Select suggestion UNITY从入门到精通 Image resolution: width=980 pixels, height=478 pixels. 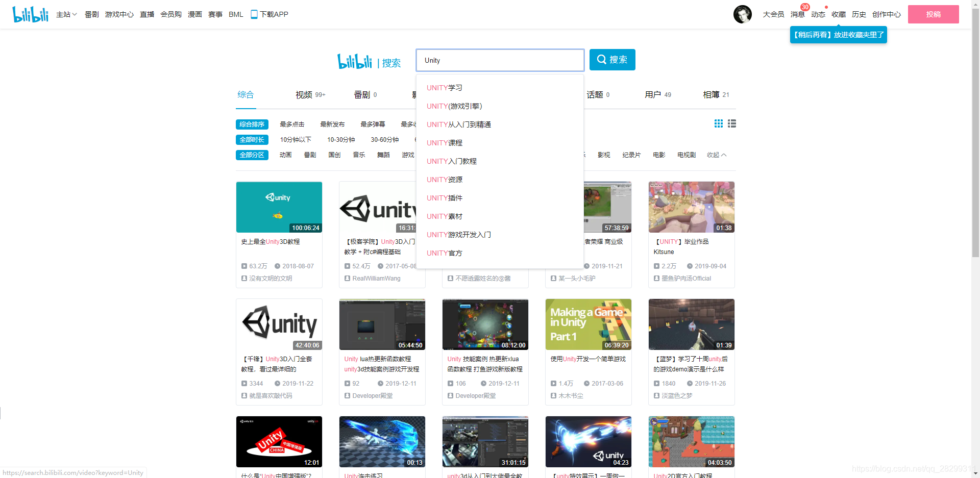coord(500,124)
